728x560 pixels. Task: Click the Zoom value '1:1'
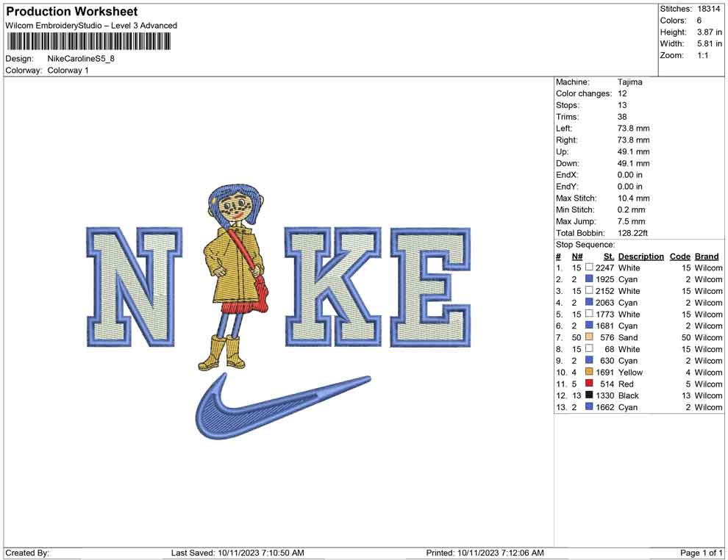click(703, 55)
